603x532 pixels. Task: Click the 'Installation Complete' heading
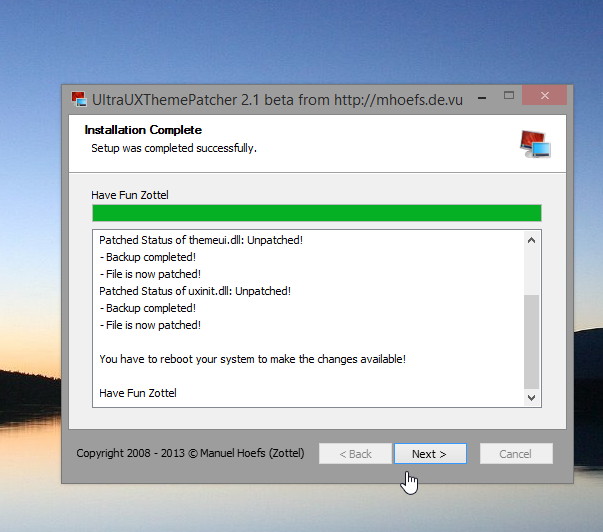(143, 130)
